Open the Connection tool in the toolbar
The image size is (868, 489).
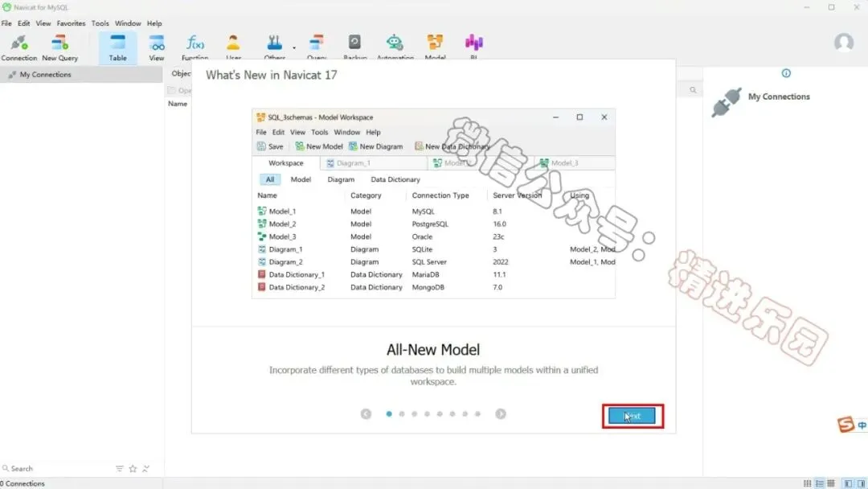pyautogui.click(x=18, y=47)
